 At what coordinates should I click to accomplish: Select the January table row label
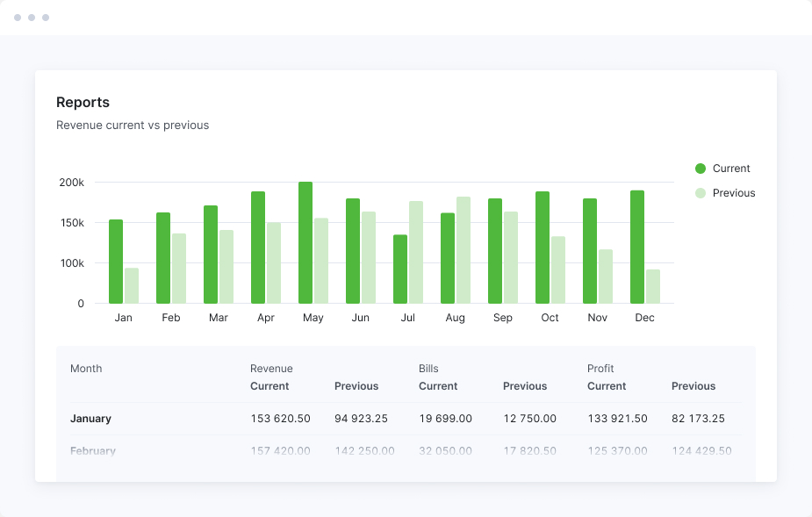pos(90,419)
